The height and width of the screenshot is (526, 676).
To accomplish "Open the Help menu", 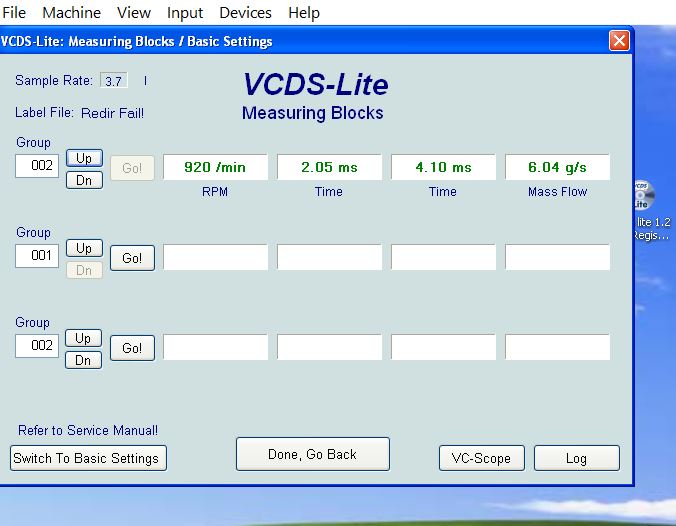I will click(304, 13).
